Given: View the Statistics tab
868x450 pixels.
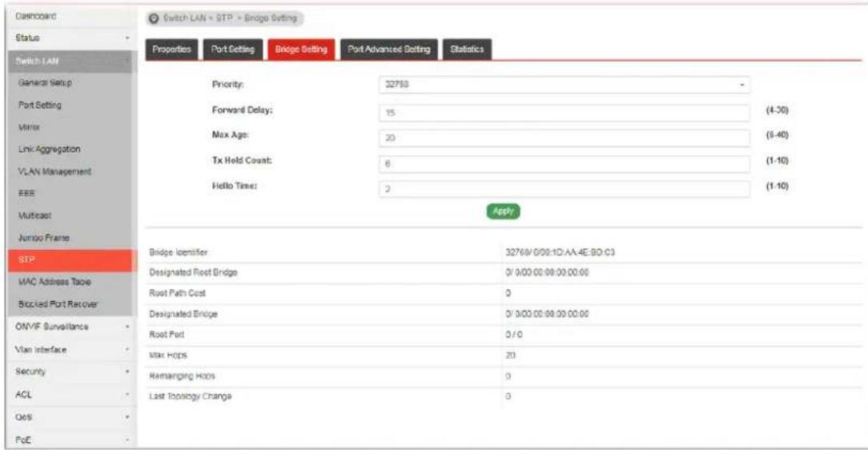Looking at the screenshot, I should (x=467, y=50).
